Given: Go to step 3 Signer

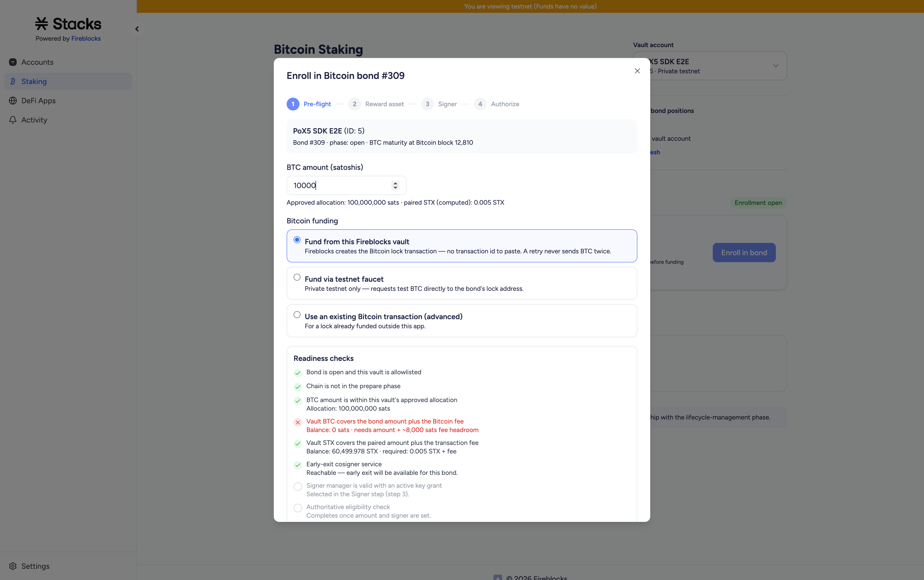Looking at the screenshot, I should (439, 104).
